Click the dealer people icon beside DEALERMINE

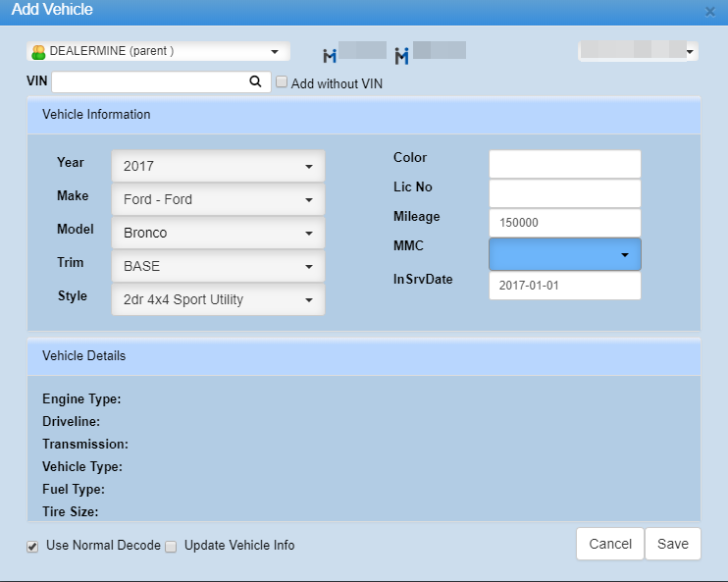point(39,52)
